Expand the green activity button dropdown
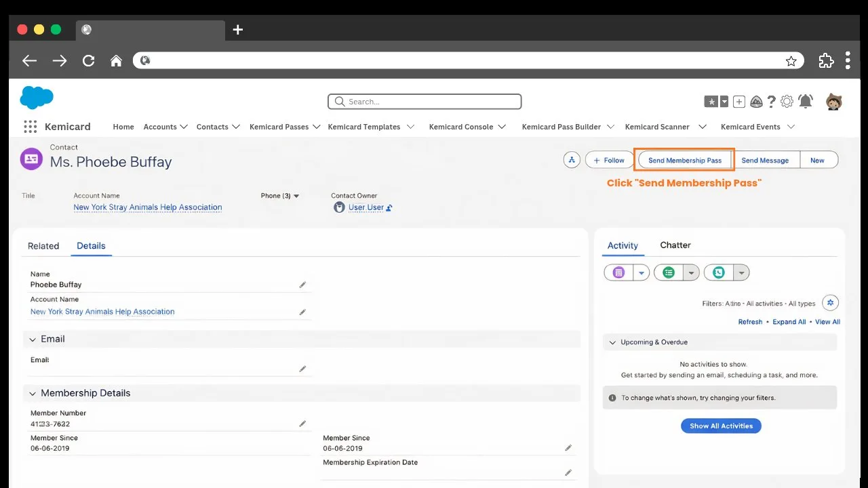Viewport: 868px width, 488px height. tap(691, 272)
